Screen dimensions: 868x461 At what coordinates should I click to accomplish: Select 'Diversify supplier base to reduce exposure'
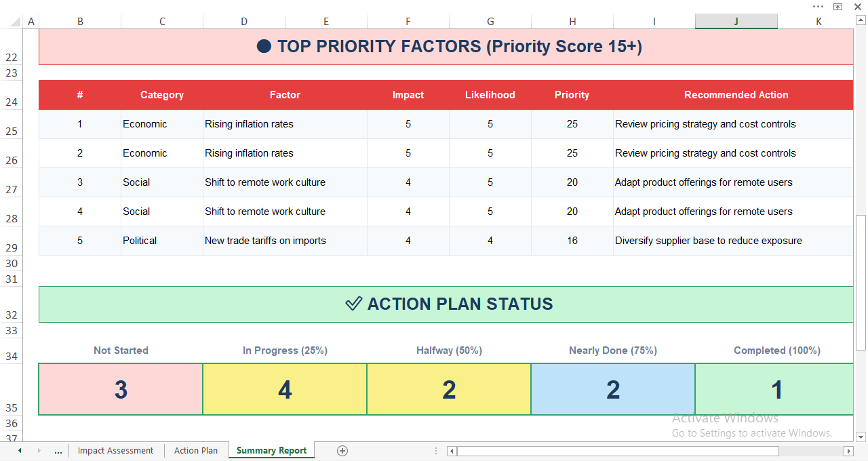734,241
